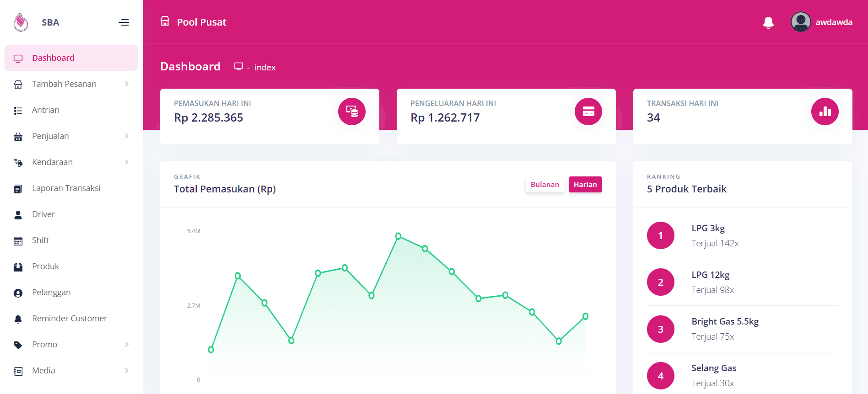Expand the Tambah Pesanan submenu chevron
The height and width of the screenshot is (394, 868).
pos(127,84)
